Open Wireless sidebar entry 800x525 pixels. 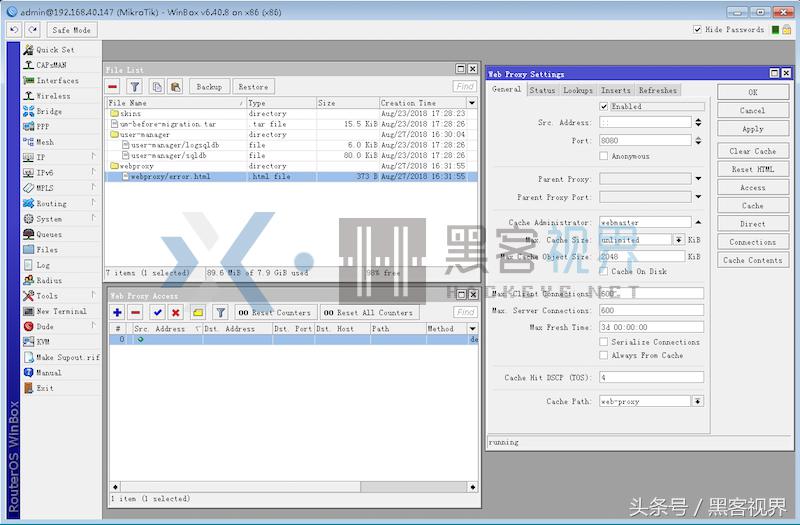53,96
